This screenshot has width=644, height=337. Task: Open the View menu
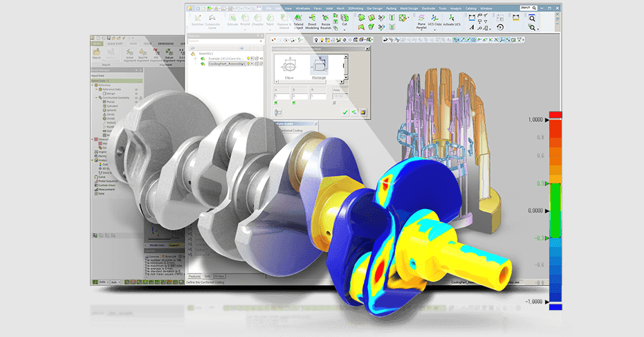[288, 8]
